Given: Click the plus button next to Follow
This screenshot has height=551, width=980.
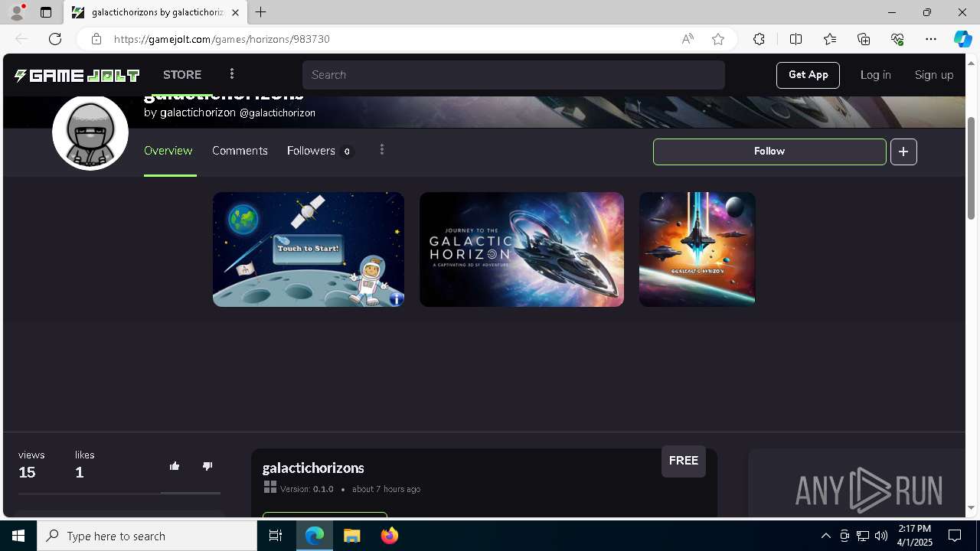Looking at the screenshot, I should [x=903, y=152].
